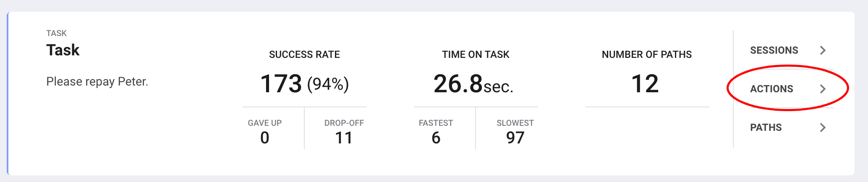Select the GAVE UP count of 0
The height and width of the screenshot is (182, 868).
pyautogui.click(x=264, y=138)
